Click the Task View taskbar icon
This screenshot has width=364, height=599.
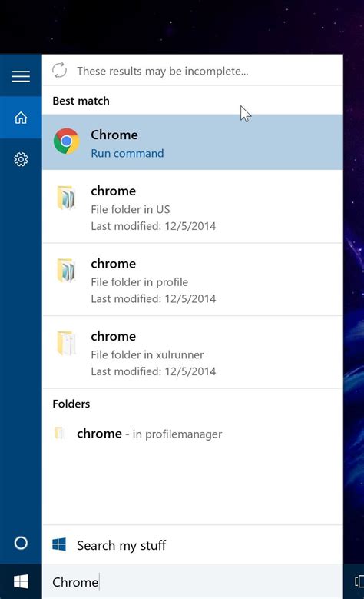coord(359,581)
